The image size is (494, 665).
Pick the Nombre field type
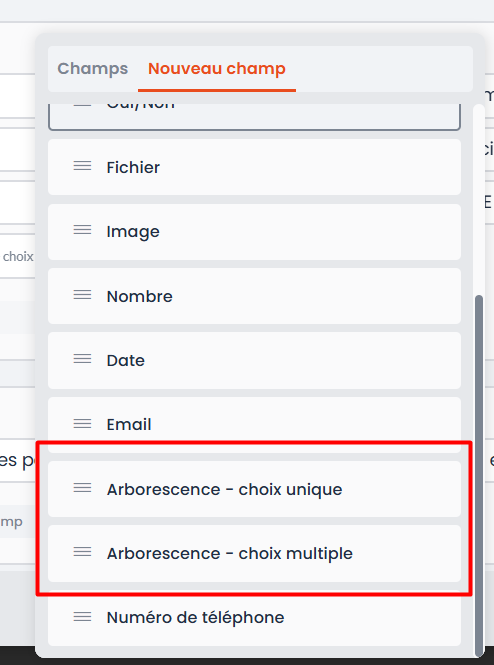(254, 296)
